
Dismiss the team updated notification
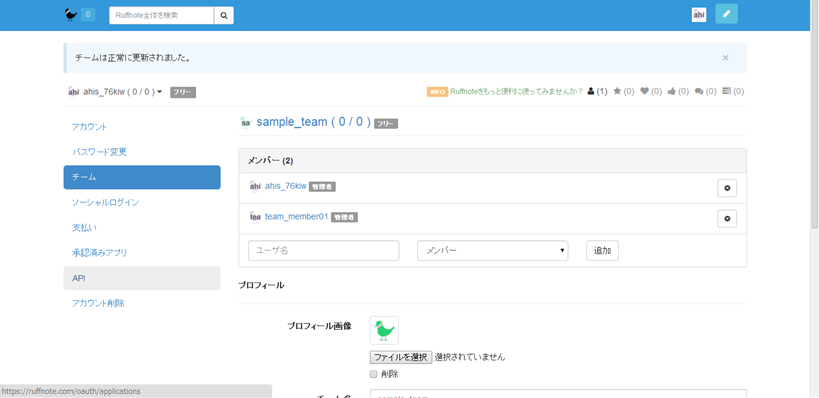pos(725,58)
